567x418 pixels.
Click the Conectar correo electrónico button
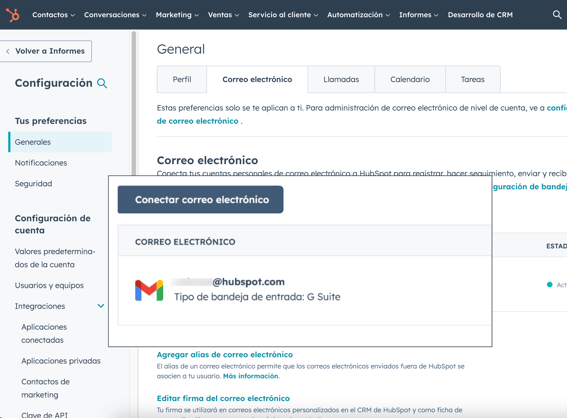(200, 200)
